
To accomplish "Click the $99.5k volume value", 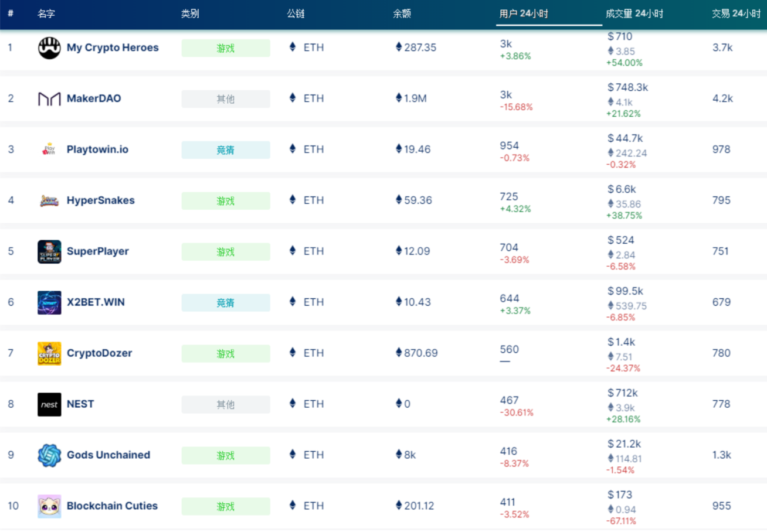I will pyautogui.click(x=626, y=291).
